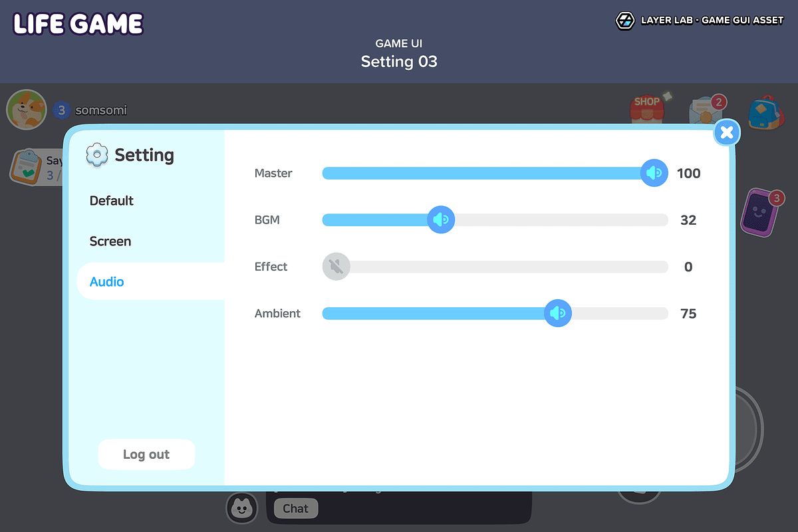Click the somsomi player avatar
The height and width of the screenshot is (532, 798).
coord(27,110)
